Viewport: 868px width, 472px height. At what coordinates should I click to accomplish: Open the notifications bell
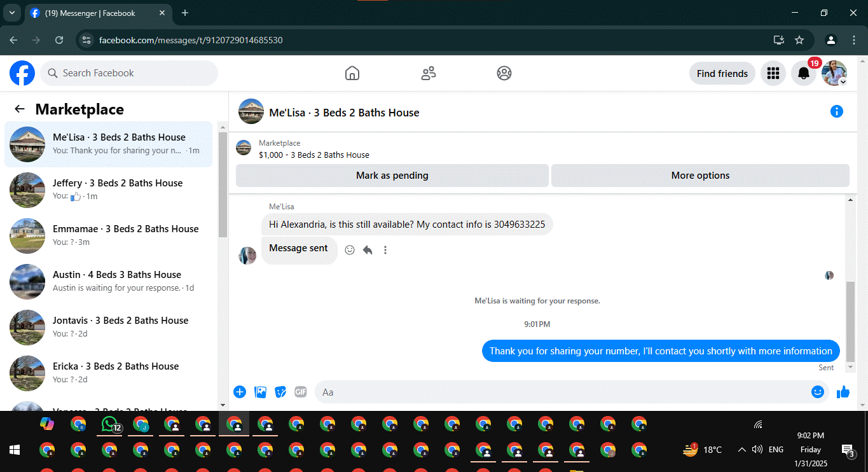point(804,73)
